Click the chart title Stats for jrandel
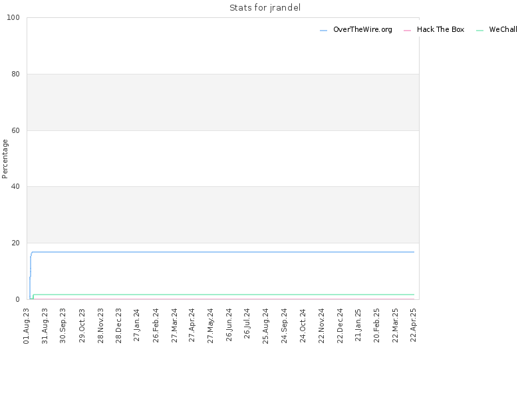Image resolution: width=532 pixels, height=399 pixels. pyautogui.click(x=265, y=7)
